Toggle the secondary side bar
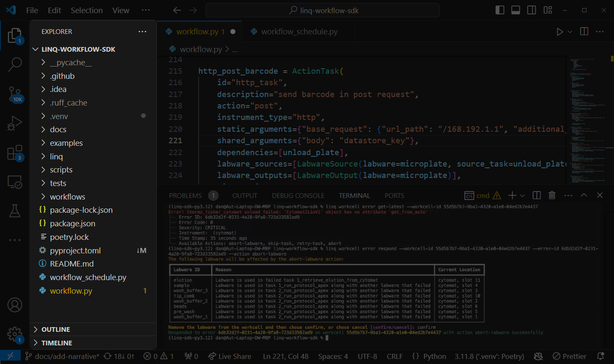This screenshot has height=364, width=614. (x=531, y=10)
